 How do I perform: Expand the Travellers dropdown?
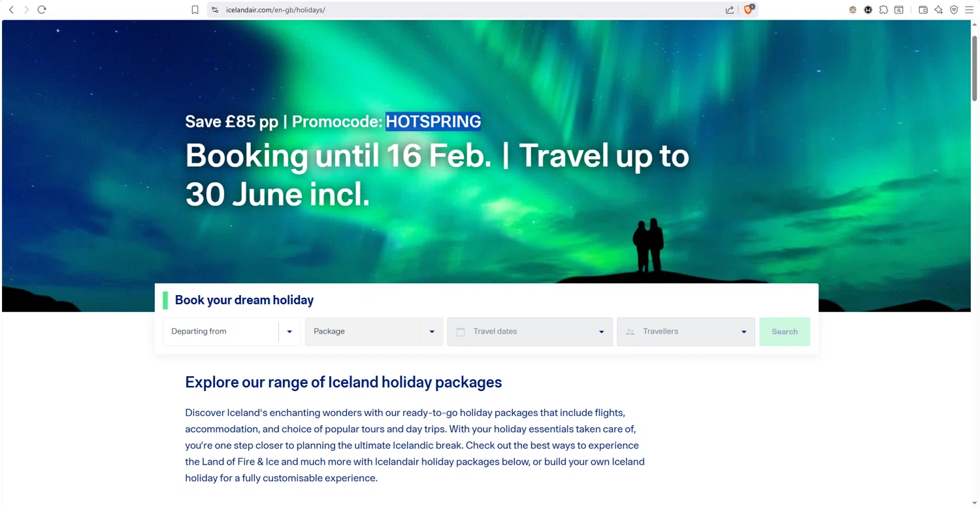pos(686,332)
